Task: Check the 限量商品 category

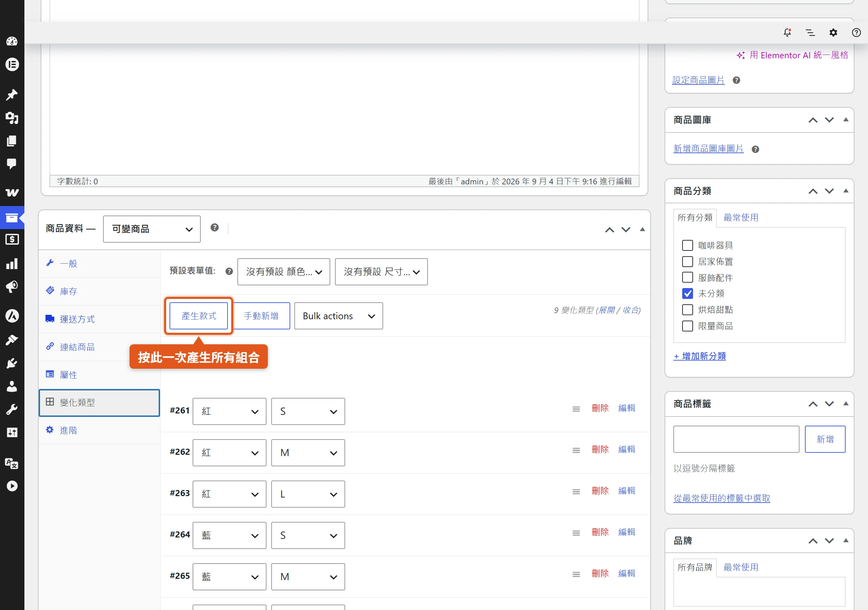Action: pos(687,326)
